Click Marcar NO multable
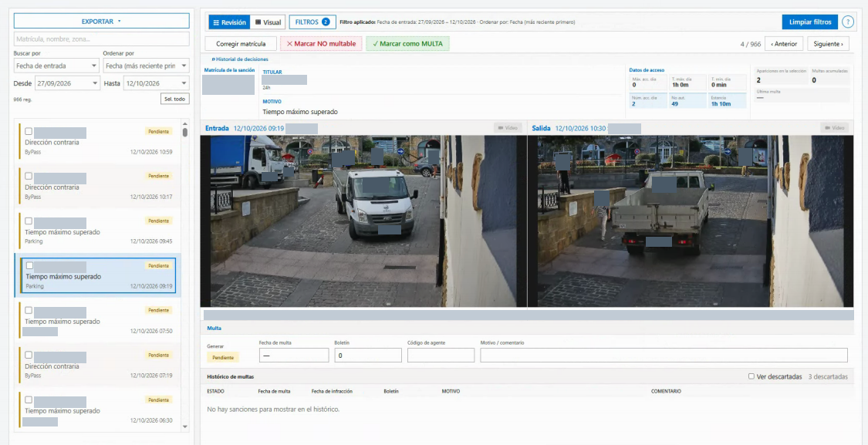 (321, 44)
